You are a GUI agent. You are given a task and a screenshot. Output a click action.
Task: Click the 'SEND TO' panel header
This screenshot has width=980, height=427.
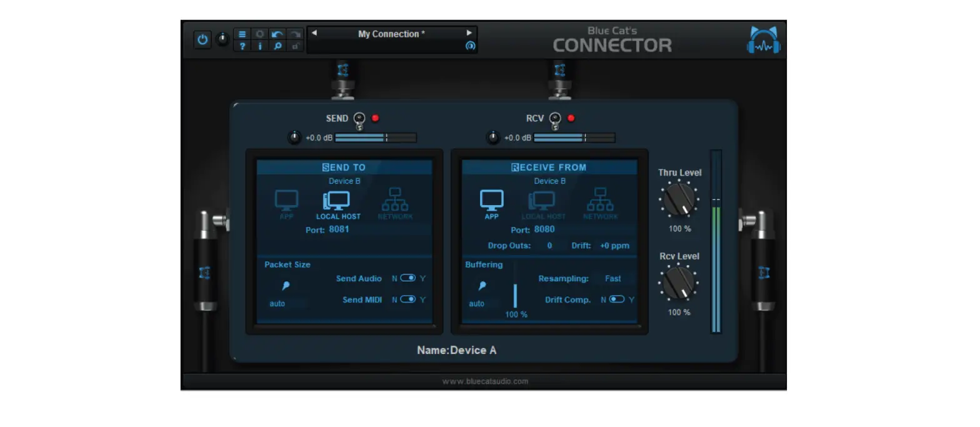pos(344,168)
